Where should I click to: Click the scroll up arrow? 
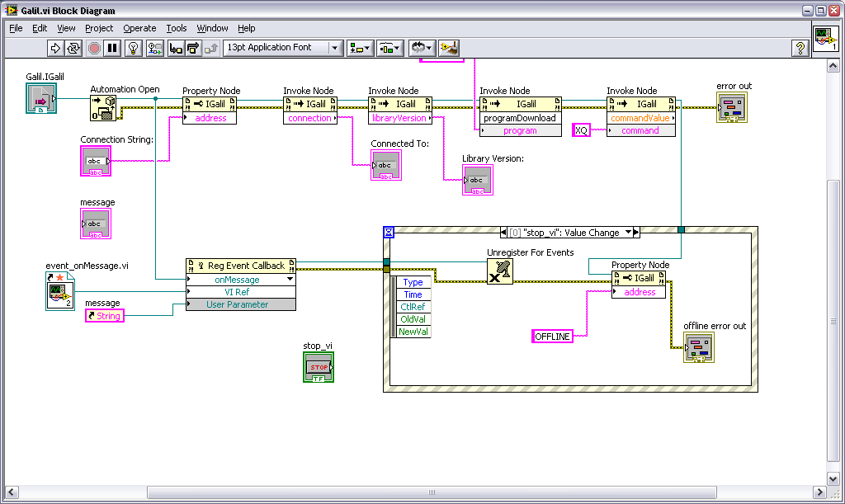833,66
